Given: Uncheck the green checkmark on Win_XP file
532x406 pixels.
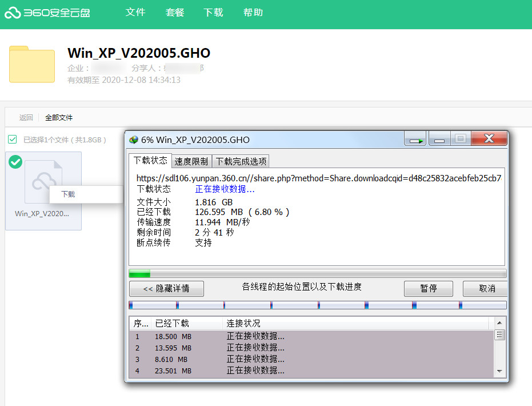Looking at the screenshot, I should click(15, 162).
